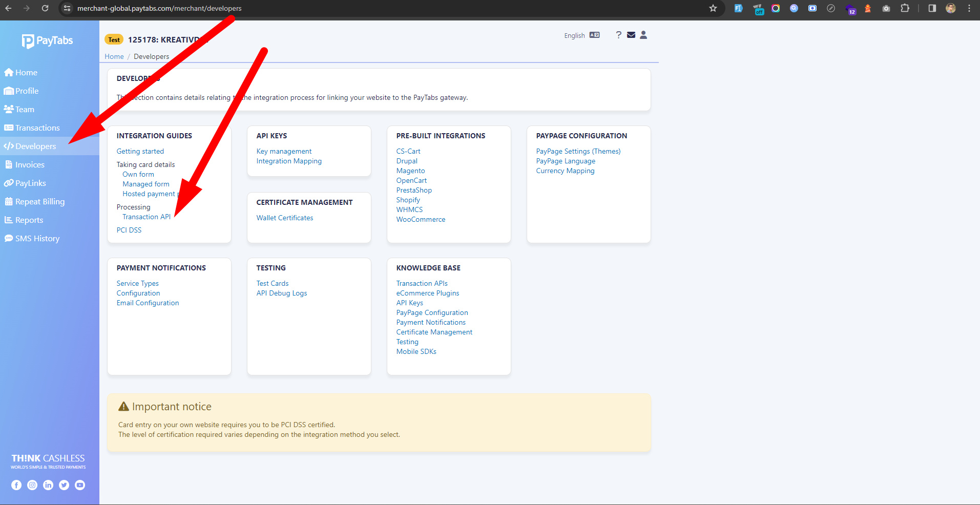Switch language via English selector
Image resolution: width=980 pixels, height=505 pixels.
tap(581, 35)
